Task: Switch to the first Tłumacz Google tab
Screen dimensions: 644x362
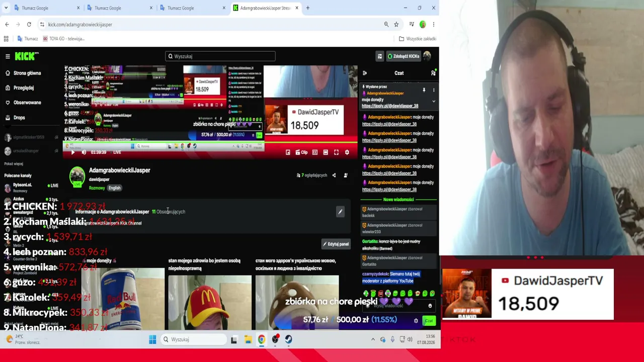Action: pos(47,8)
